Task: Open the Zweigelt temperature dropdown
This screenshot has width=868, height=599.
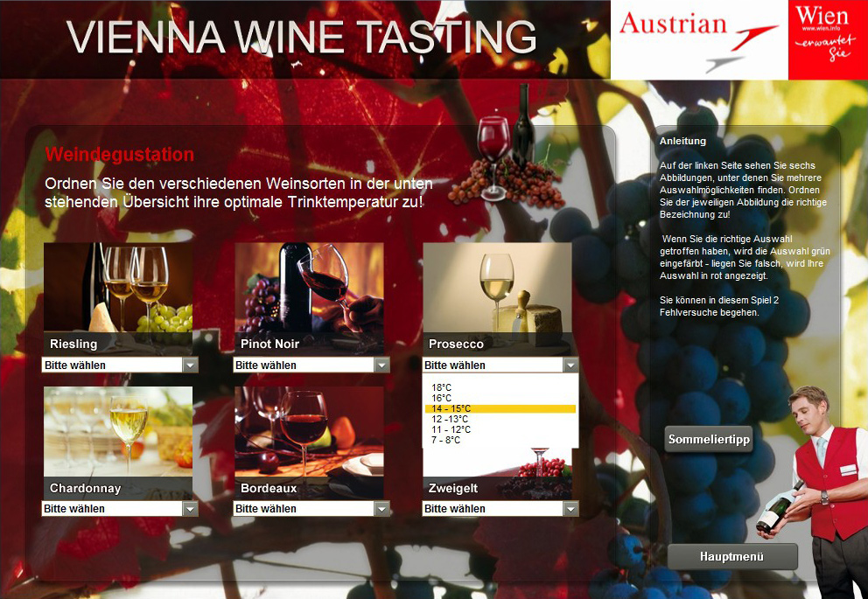Action: tap(500, 508)
